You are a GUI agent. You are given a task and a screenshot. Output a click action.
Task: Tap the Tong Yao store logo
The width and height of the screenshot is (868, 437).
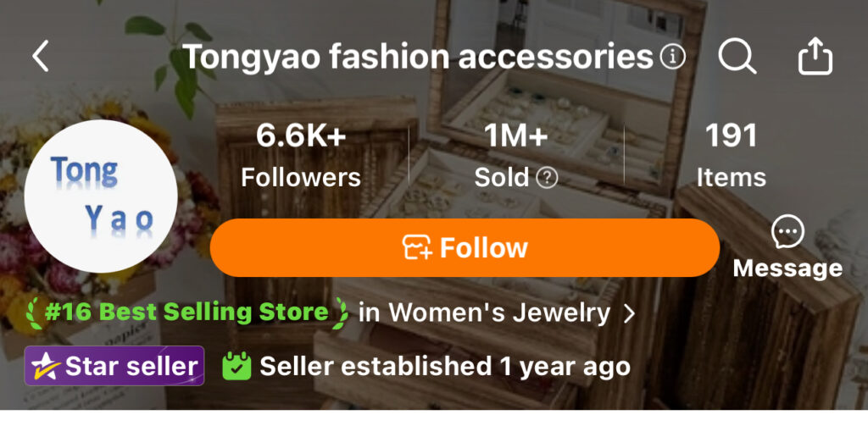(x=102, y=196)
